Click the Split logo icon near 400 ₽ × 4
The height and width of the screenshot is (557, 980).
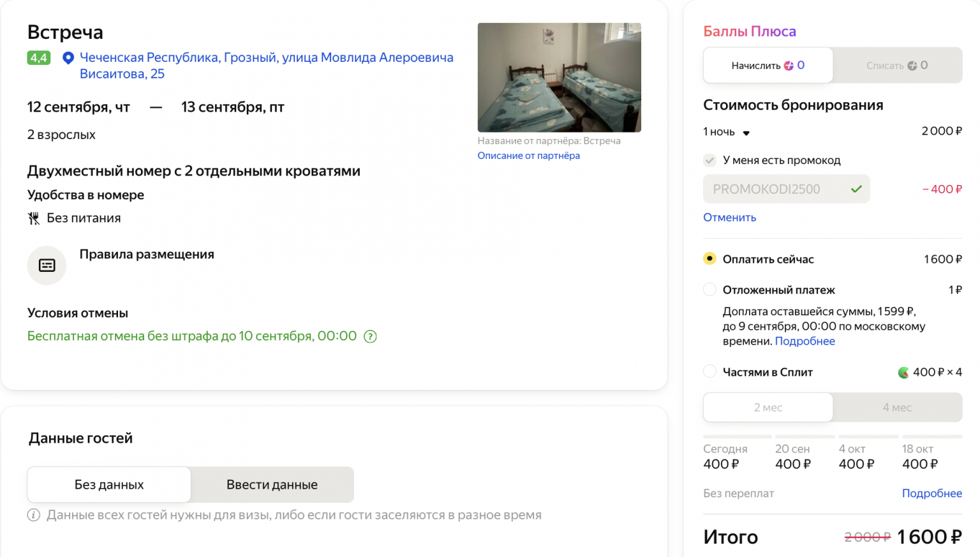pyautogui.click(x=903, y=373)
